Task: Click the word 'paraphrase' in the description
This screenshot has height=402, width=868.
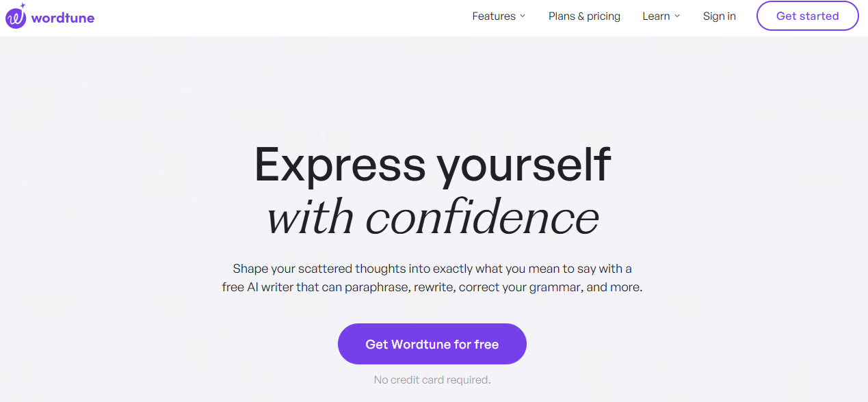Action: (376, 288)
